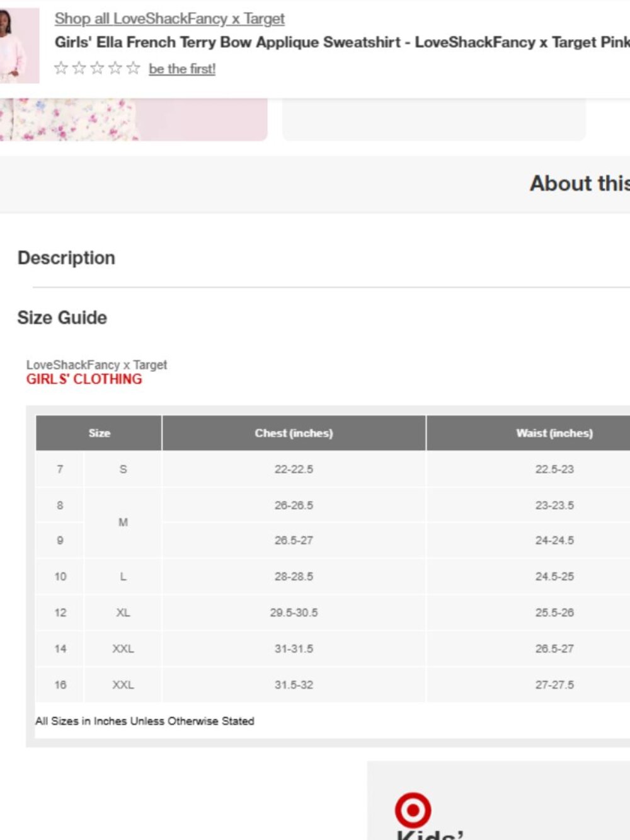
Task: Click waist value 27-27.5
Action: pyautogui.click(x=554, y=684)
